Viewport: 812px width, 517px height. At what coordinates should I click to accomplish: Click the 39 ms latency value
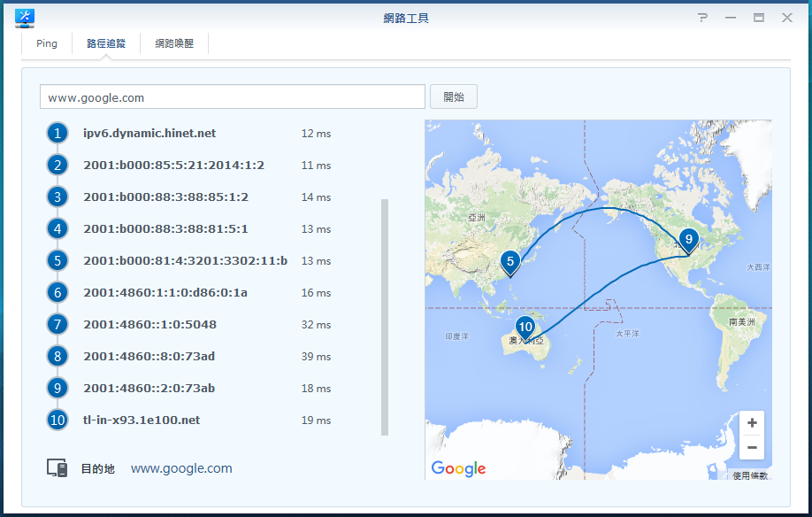(x=316, y=357)
